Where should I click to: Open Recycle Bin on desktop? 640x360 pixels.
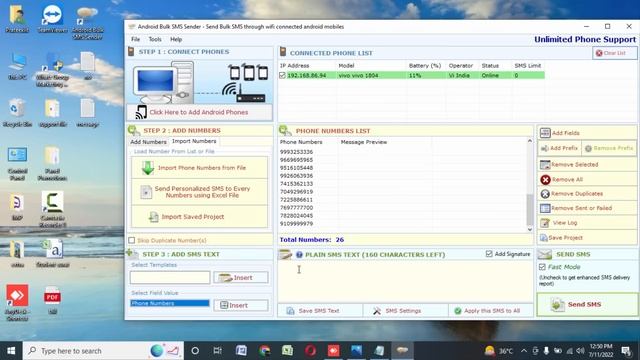coord(17,113)
